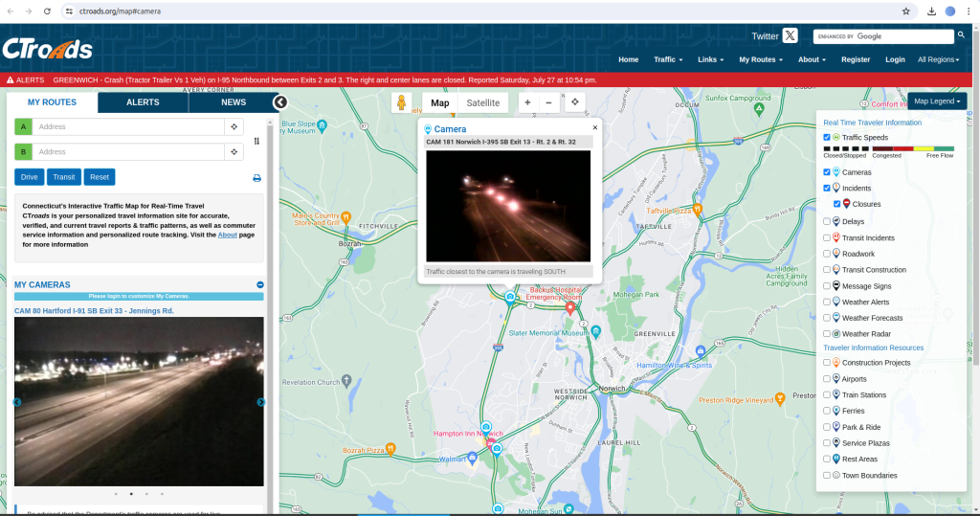Switch to Satellite map view

coord(482,102)
